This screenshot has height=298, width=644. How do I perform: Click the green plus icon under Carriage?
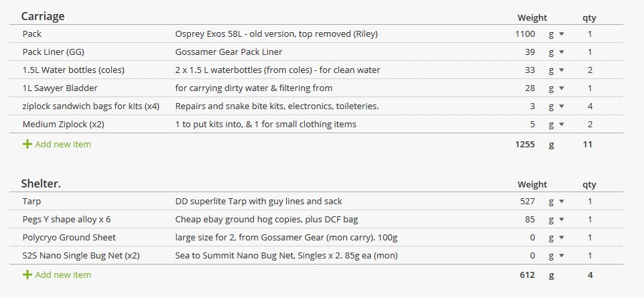coord(27,144)
